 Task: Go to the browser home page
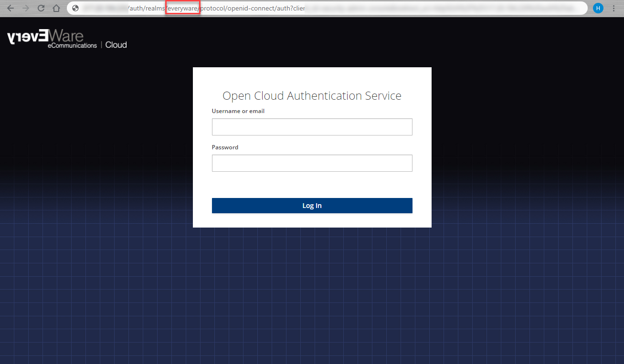point(56,8)
